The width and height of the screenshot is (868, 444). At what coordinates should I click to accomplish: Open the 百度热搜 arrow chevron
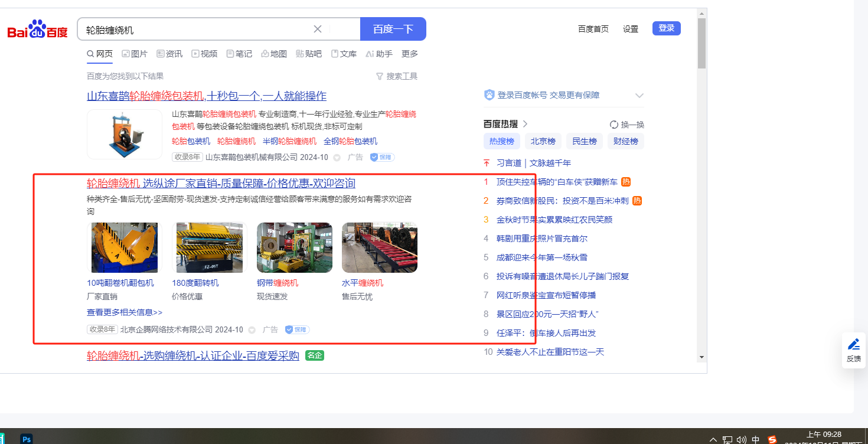pyautogui.click(x=525, y=124)
